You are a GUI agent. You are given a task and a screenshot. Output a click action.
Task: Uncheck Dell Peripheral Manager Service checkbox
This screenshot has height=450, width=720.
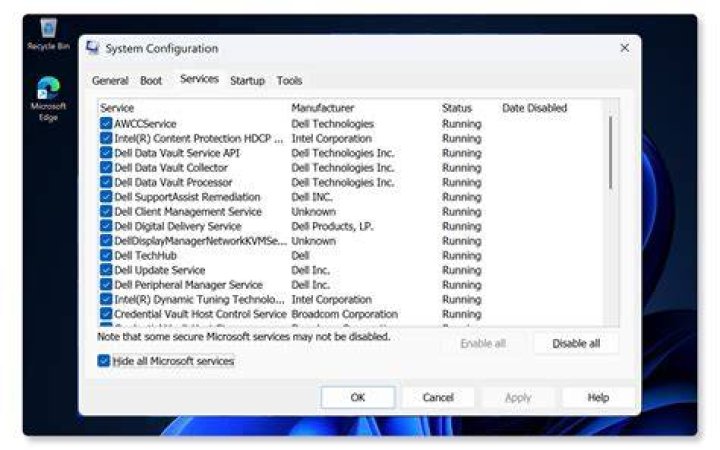106,285
